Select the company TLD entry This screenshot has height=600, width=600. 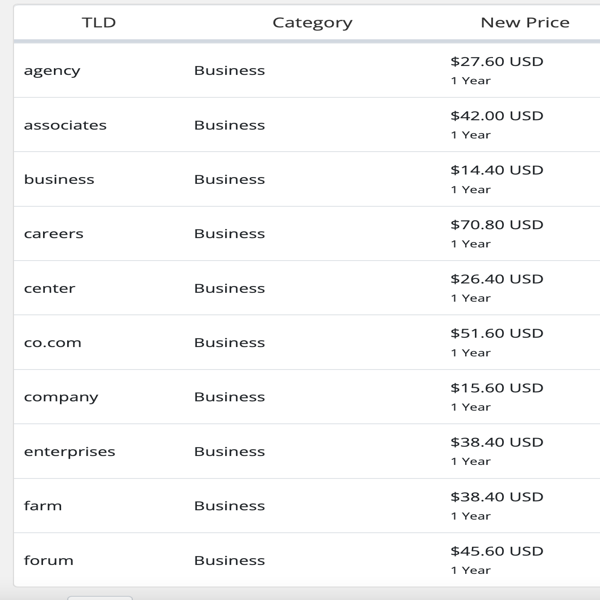[61, 397]
